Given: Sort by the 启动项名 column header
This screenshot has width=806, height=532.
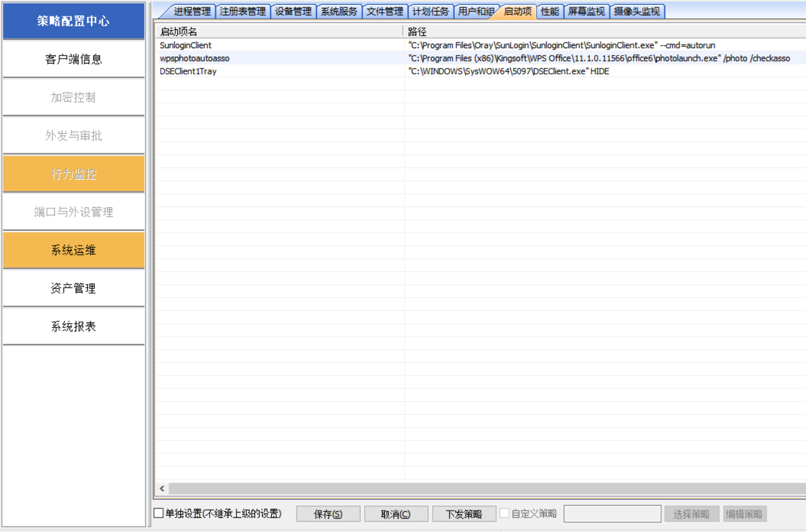Looking at the screenshot, I should (278, 32).
